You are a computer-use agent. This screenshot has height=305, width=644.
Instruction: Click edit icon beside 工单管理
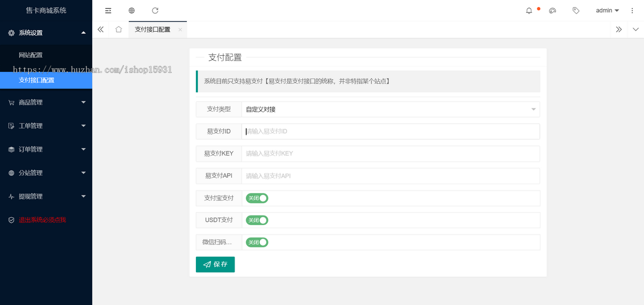point(11,126)
